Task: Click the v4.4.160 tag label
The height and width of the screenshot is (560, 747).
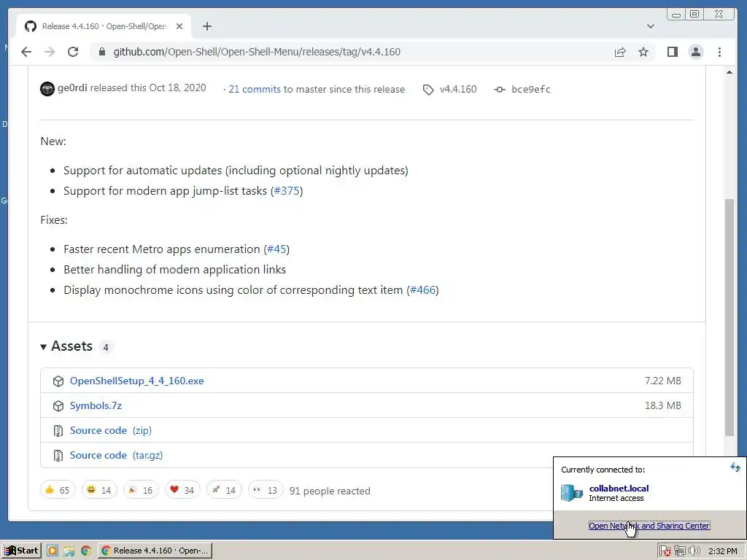Action: point(458,89)
